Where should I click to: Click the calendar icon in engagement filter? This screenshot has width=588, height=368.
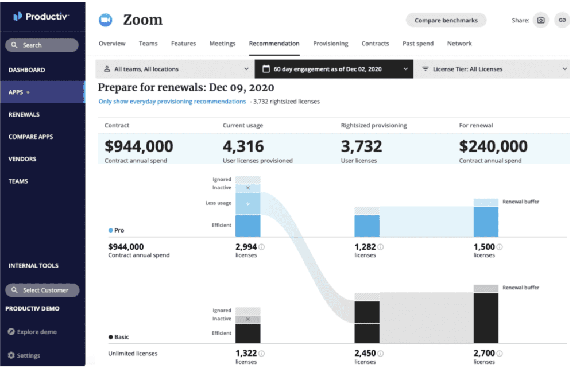click(266, 69)
